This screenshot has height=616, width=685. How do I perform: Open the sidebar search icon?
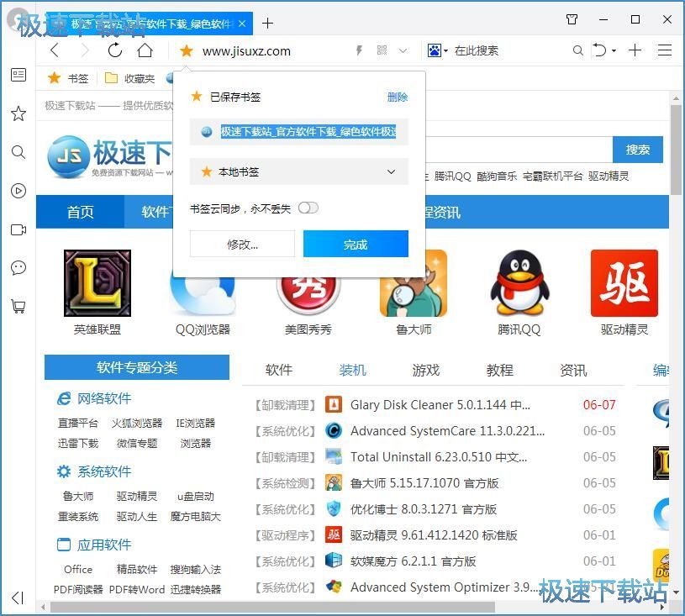[18, 152]
